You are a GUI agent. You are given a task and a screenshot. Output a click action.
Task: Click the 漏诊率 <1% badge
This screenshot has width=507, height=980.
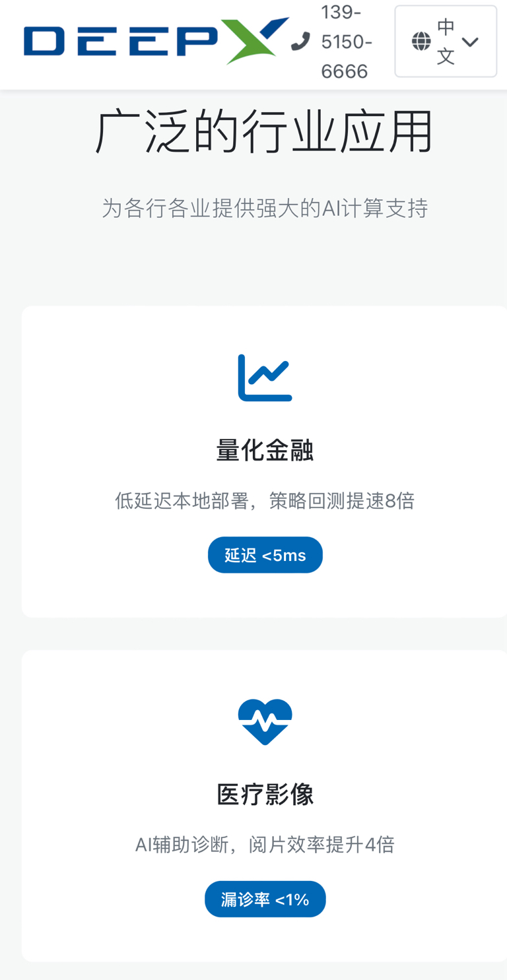point(265,899)
